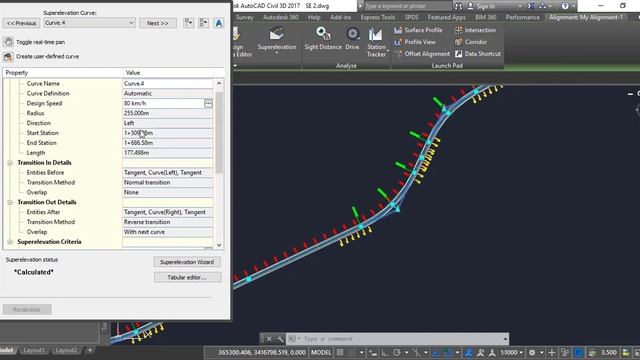640x360 pixels.
Task: Add a new layout with plus tab
Action: coord(90,350)
